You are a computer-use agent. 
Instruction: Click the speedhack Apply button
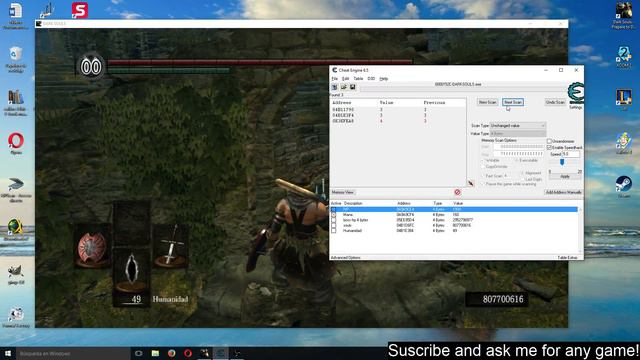(565, 177)
